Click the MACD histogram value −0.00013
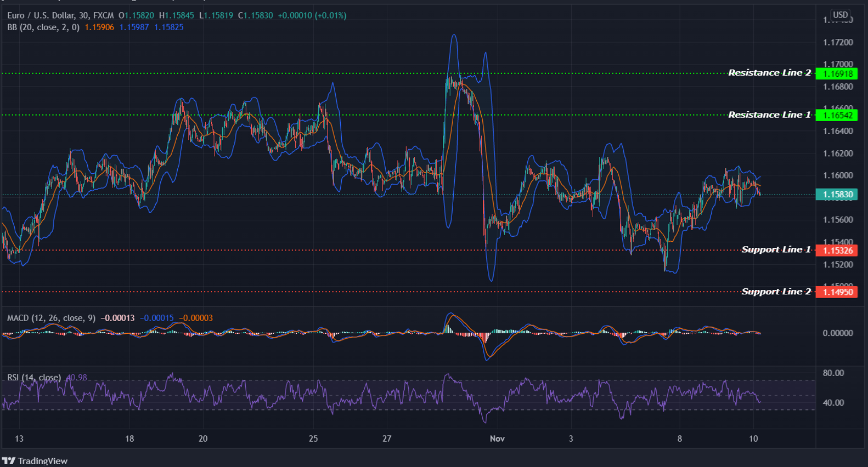This screenshot has width=868, height=467. pos(117,318)
